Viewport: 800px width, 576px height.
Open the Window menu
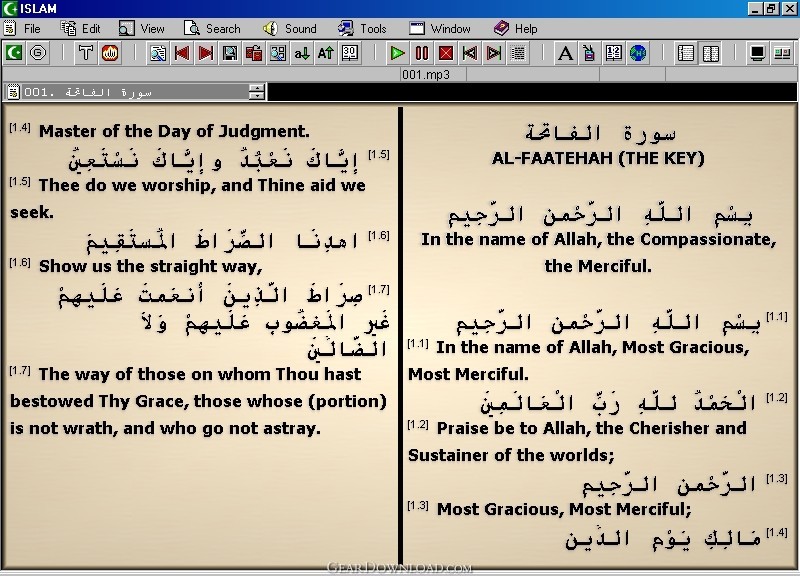[440, 29]
